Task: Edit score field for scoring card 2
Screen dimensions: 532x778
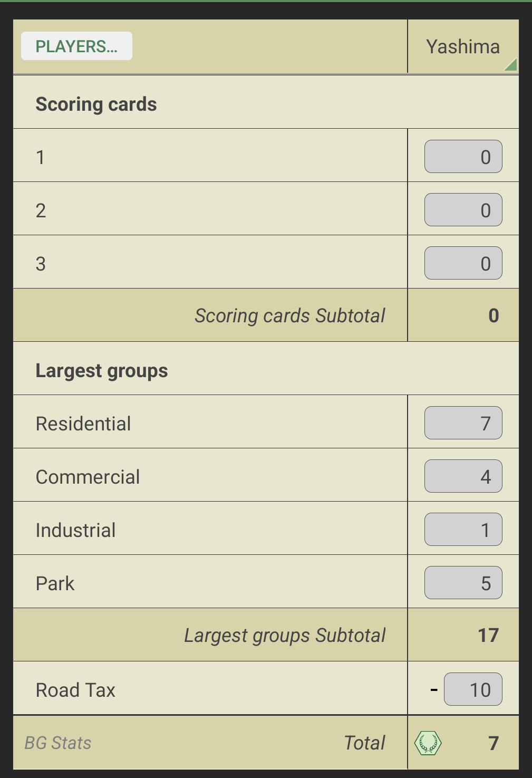Action: pos(463,210)
